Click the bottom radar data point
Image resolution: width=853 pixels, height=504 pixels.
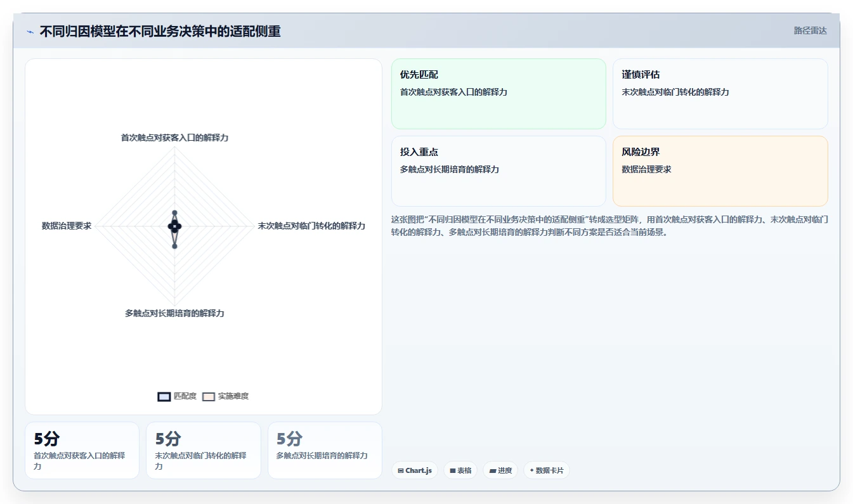click(174, 246)
